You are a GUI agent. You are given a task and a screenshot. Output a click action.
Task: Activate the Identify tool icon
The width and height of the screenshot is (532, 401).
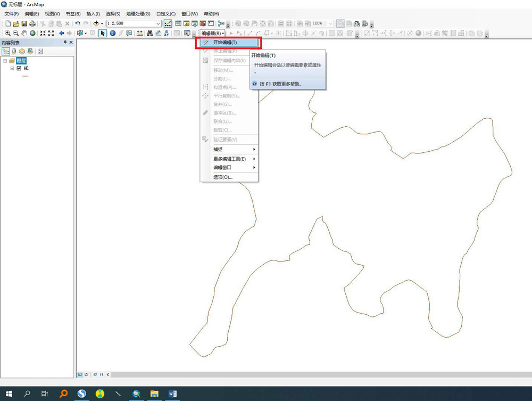pos(113,33)
